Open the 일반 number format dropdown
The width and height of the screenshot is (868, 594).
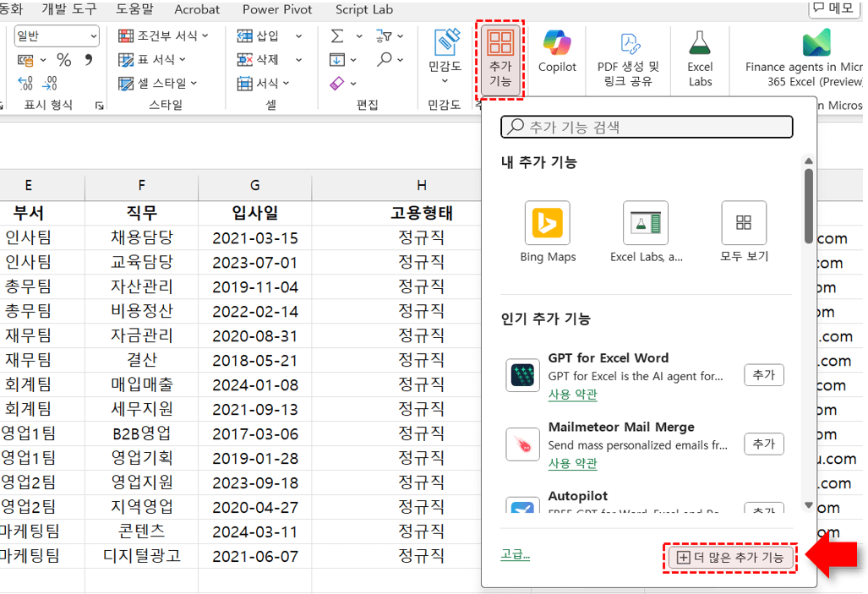point(55,35)
